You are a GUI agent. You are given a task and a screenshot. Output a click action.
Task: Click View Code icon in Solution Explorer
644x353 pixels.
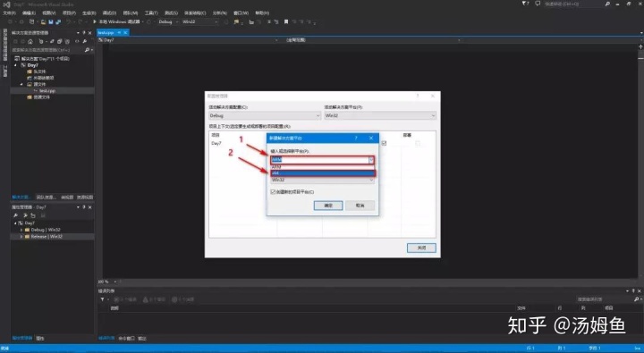tap(77, 41)
